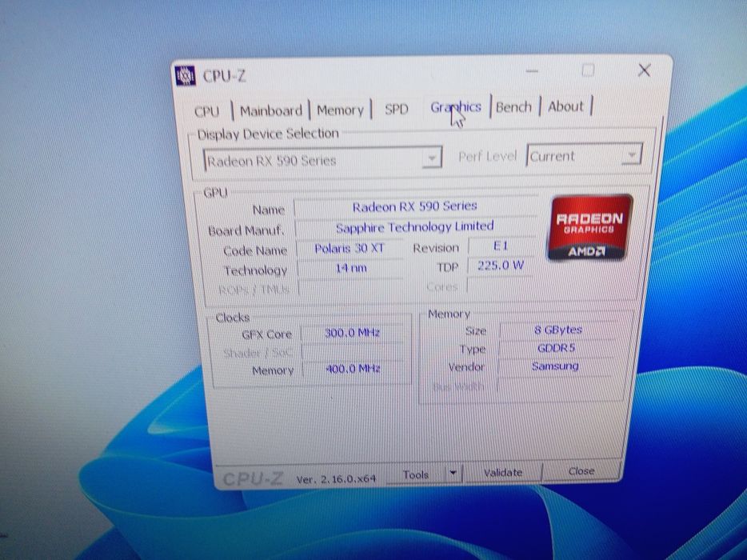Click the Validate button
The image size is (747, 560).
point(502,472)
